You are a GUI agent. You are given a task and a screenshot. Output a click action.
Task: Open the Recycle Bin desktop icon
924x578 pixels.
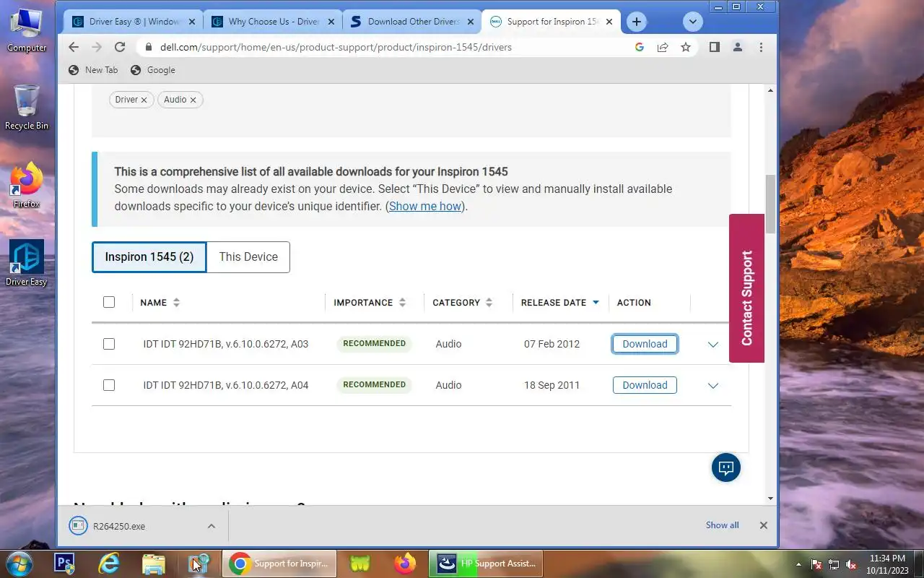pos(27,107)
